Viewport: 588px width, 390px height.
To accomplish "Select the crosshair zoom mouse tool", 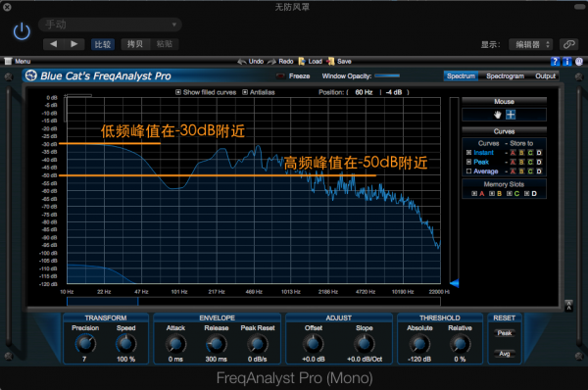I will click(511, 115).
